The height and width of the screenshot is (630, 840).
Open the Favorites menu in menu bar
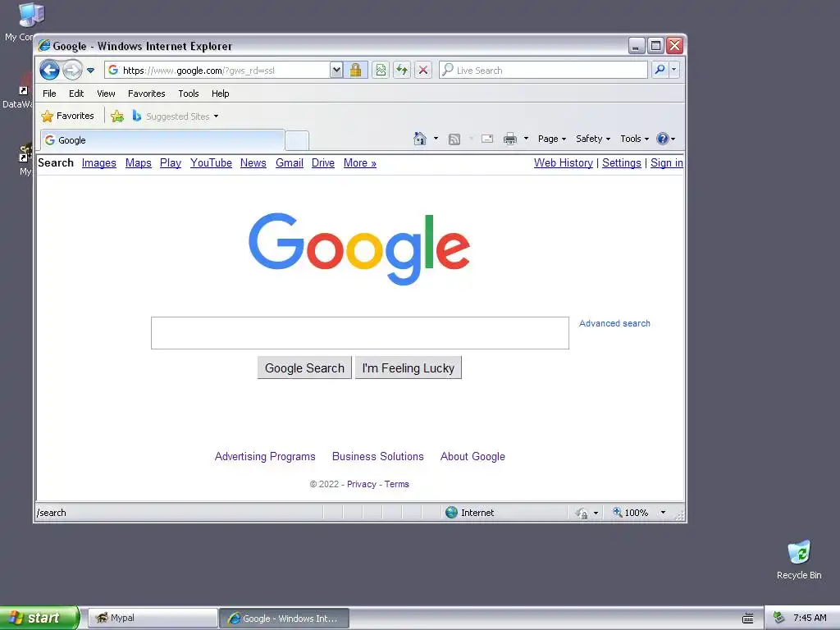pos(146,94)
